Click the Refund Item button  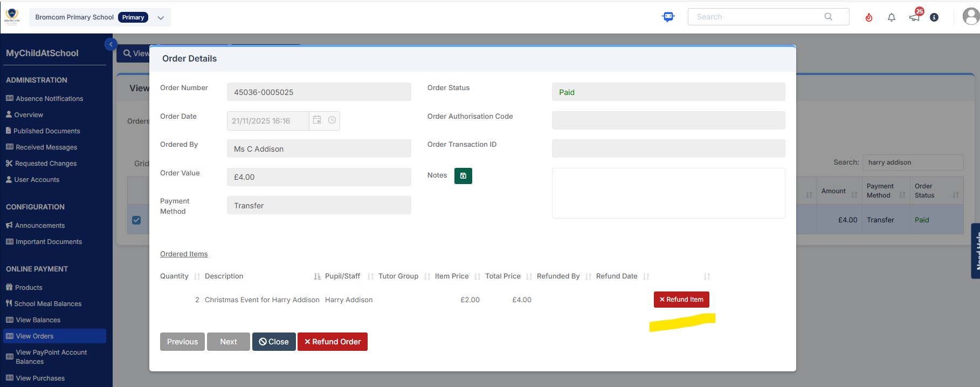(x=681, y=300)
